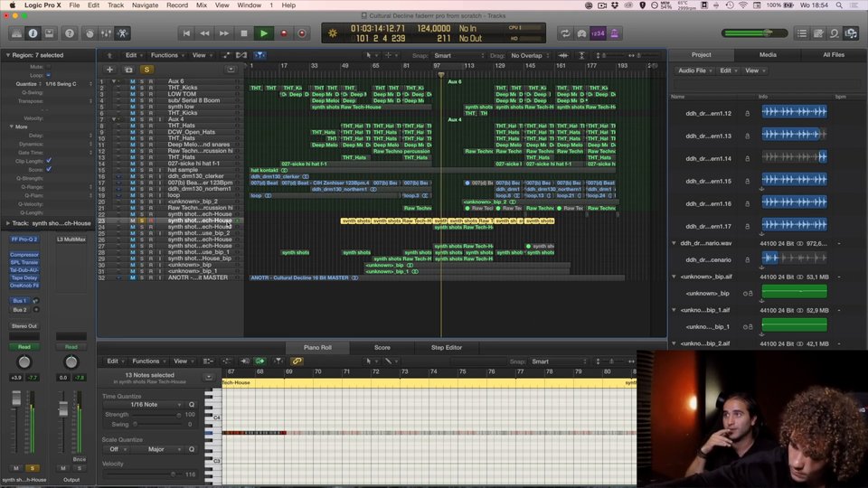
Task: Open the Mixer faders button
Action: [x=106, y=33]
